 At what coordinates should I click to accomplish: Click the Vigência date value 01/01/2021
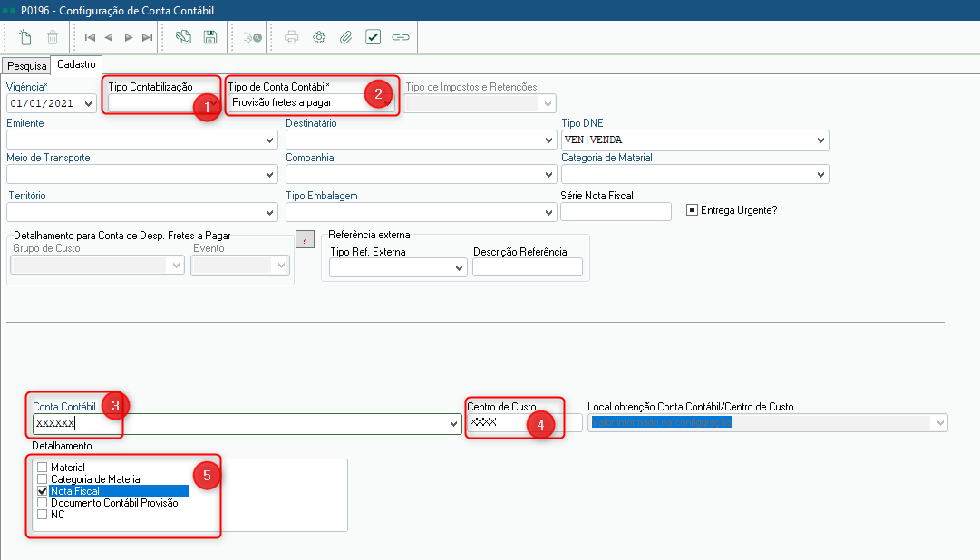[42, 103]
